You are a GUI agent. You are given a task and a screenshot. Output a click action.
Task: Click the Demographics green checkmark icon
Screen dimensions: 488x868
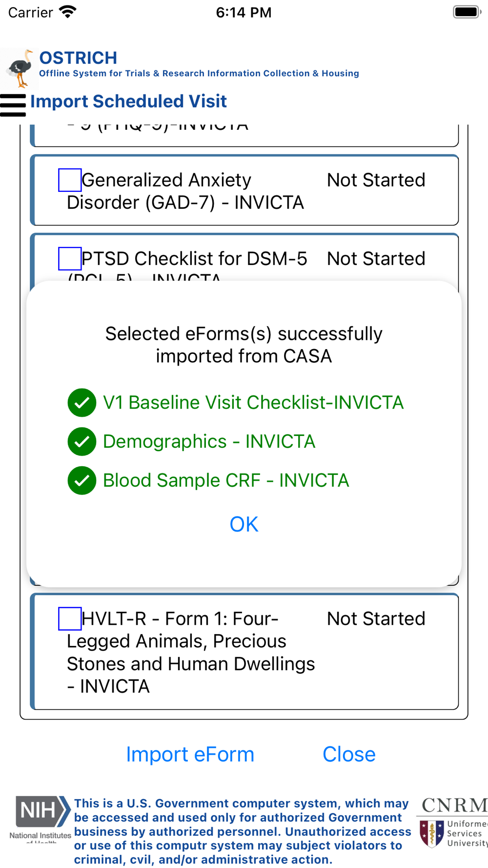tap(82, 442)
